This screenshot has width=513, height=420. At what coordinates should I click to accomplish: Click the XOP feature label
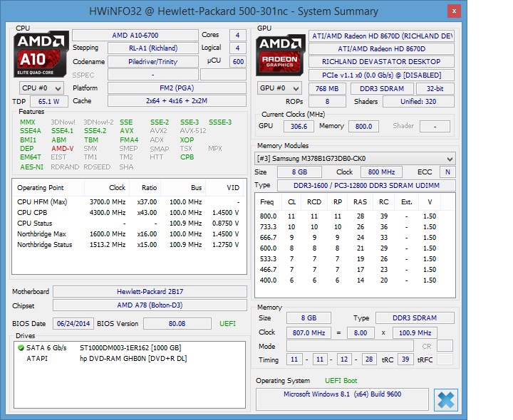click(187, 140)
